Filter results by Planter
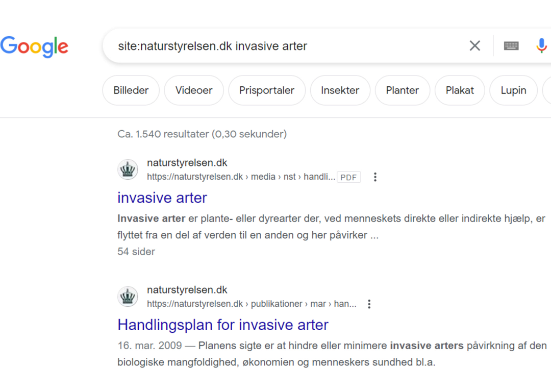 tap(402, 90)
